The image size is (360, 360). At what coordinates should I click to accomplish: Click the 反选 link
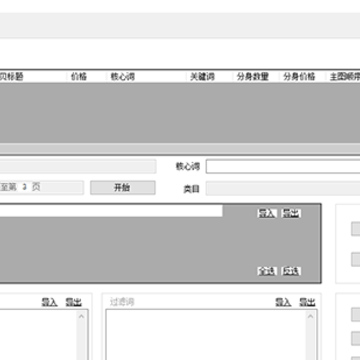[291, 271]
